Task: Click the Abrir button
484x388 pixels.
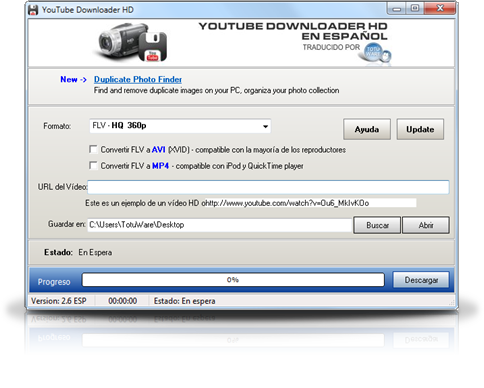Action: 426,225
